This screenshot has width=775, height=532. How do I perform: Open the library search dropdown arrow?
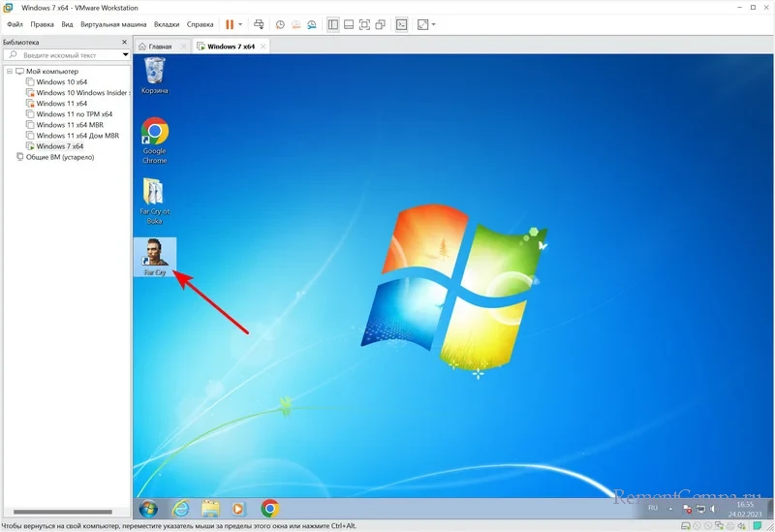click(126, 55)
